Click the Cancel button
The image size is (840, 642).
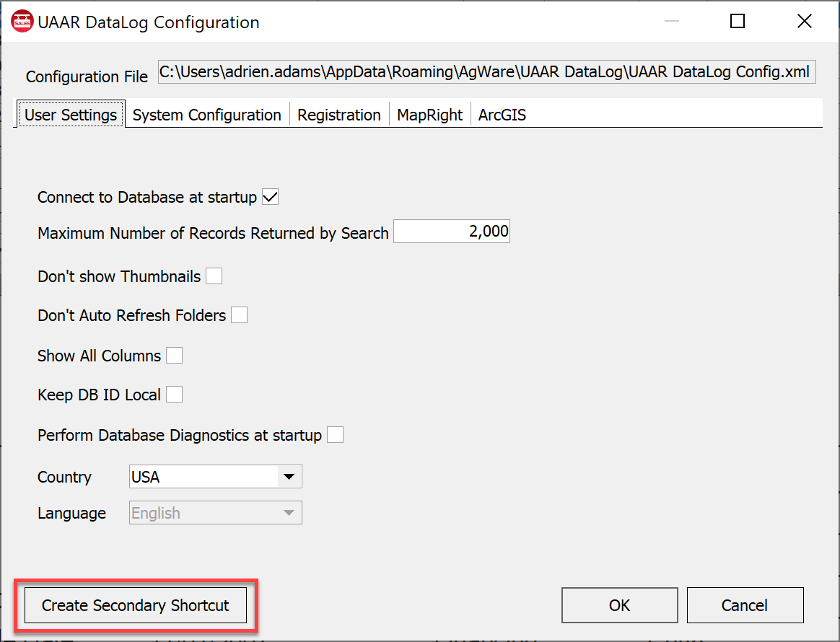click(745, 605)
